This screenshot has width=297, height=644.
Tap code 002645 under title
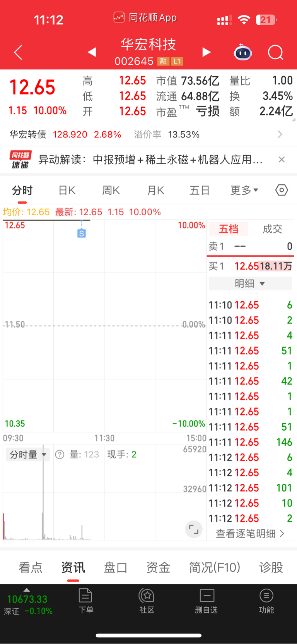(x=134, y=61)
